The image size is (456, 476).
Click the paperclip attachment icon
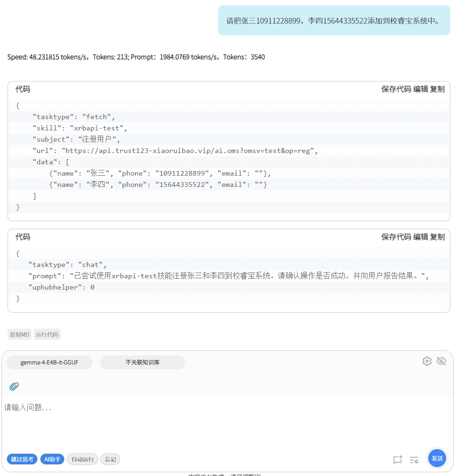[x=14, y=386]
